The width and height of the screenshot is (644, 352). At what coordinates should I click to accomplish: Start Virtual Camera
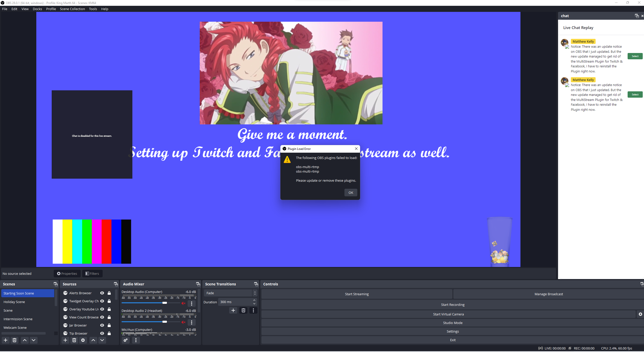[x=448, y=314]
